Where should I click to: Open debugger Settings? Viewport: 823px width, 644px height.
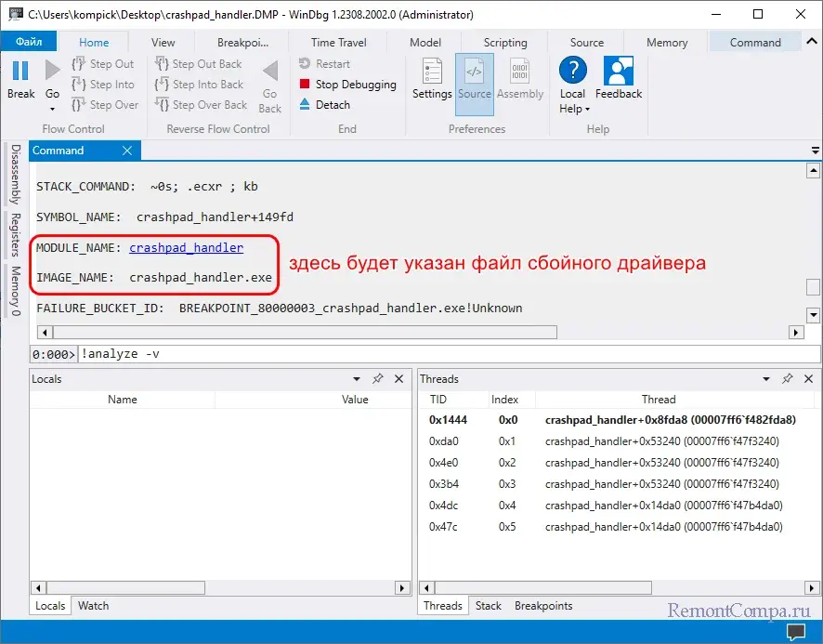pos(432,78)
